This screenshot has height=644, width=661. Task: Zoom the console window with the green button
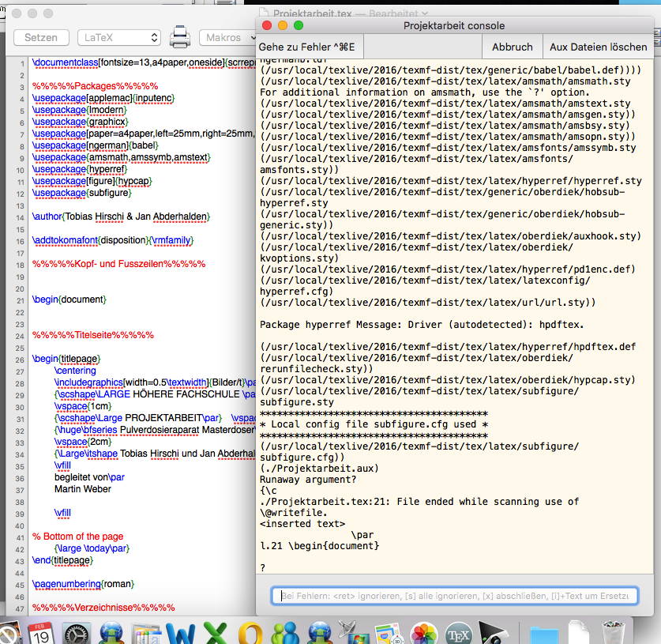299,26
